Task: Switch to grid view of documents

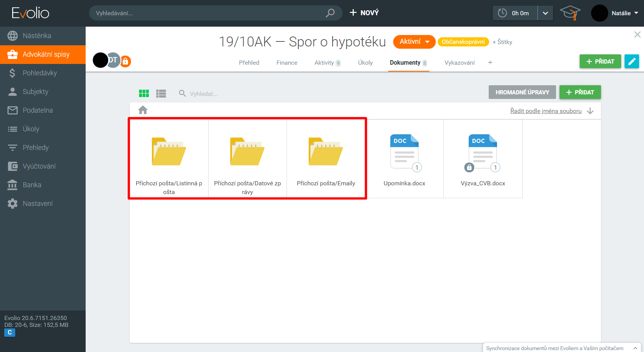Action: [144, 94]
